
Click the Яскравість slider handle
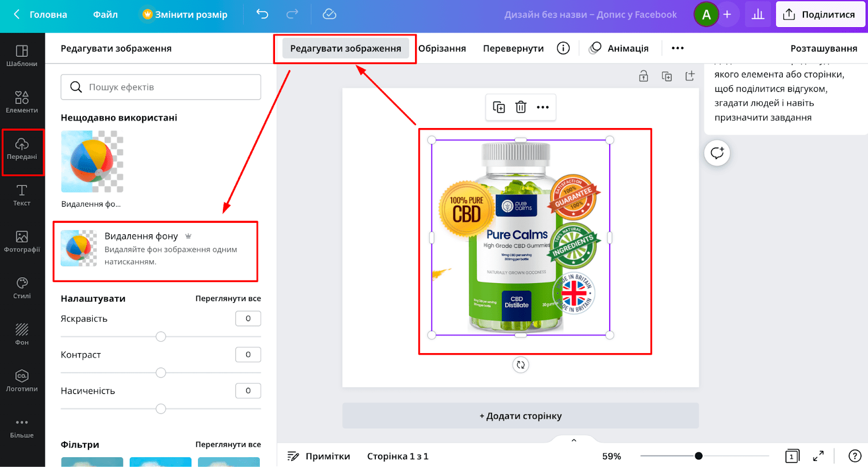[x=161, y=337]
